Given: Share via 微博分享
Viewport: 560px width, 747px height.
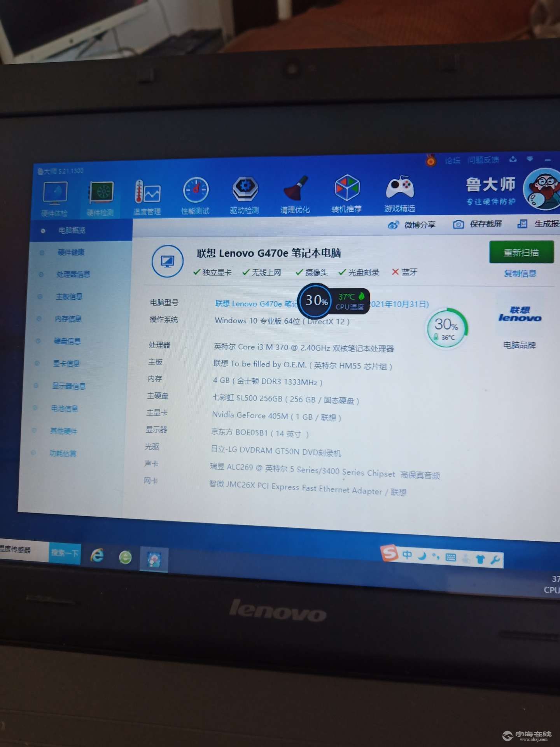Looking at the screenshot, I should pos(412,225).
